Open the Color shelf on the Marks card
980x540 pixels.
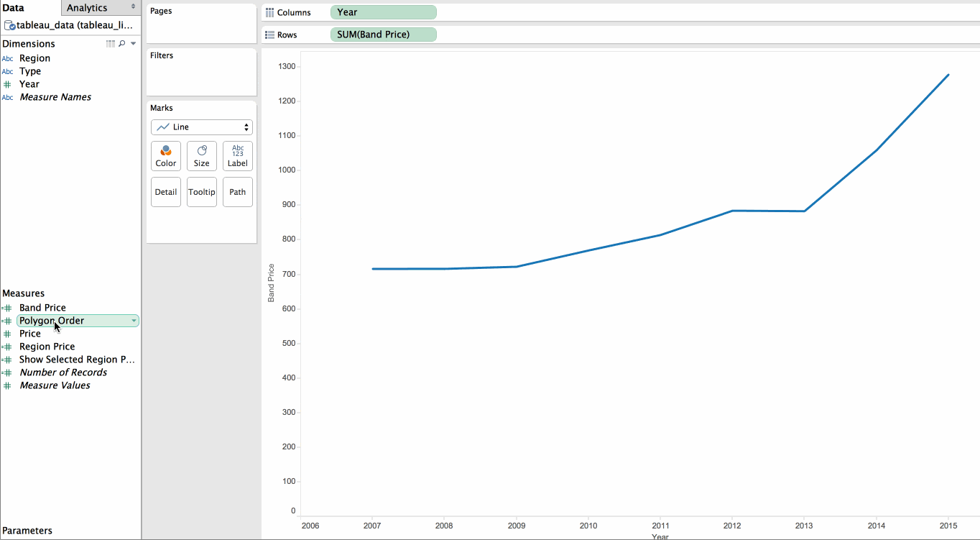coord(165,155)
